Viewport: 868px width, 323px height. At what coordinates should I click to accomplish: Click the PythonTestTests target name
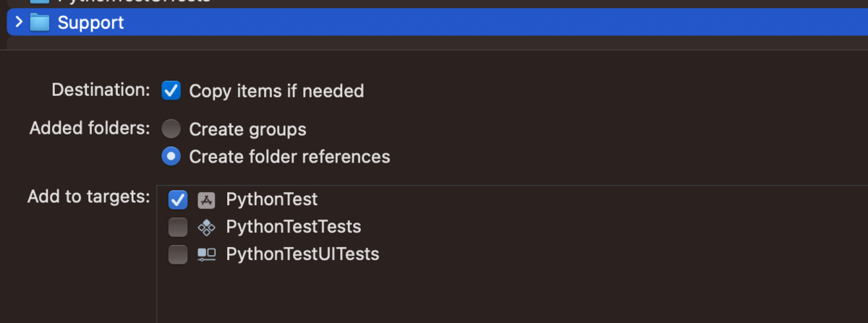tap(294, 227)
